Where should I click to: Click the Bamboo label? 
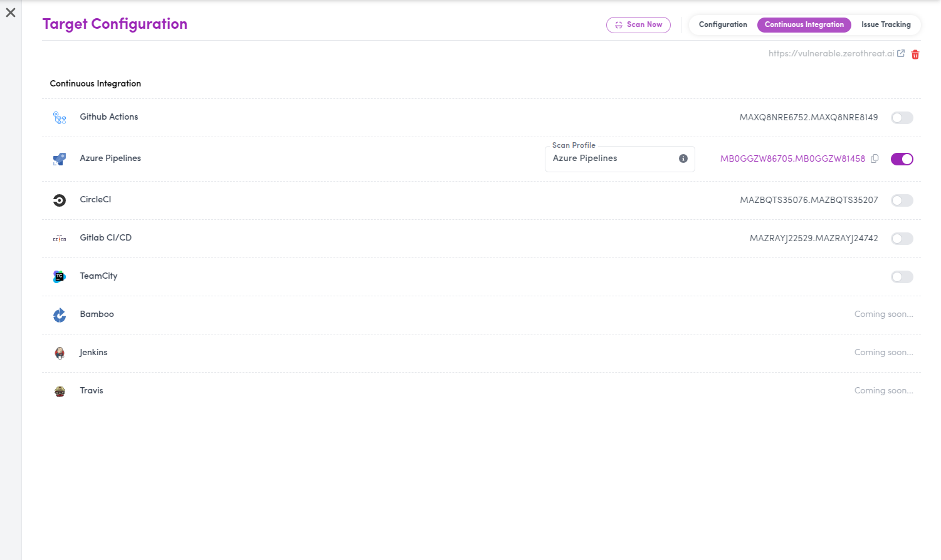pyautogui.click(x=97, y=314)
